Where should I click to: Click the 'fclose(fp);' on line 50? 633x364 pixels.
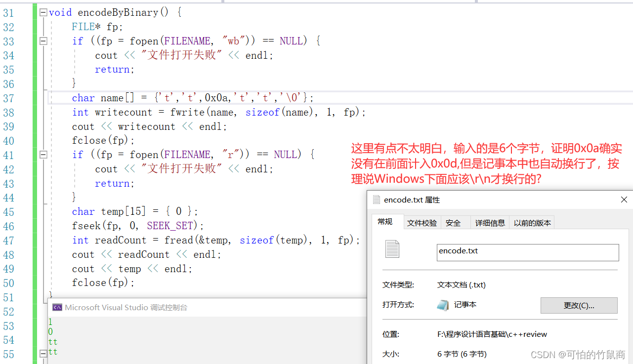103,283
